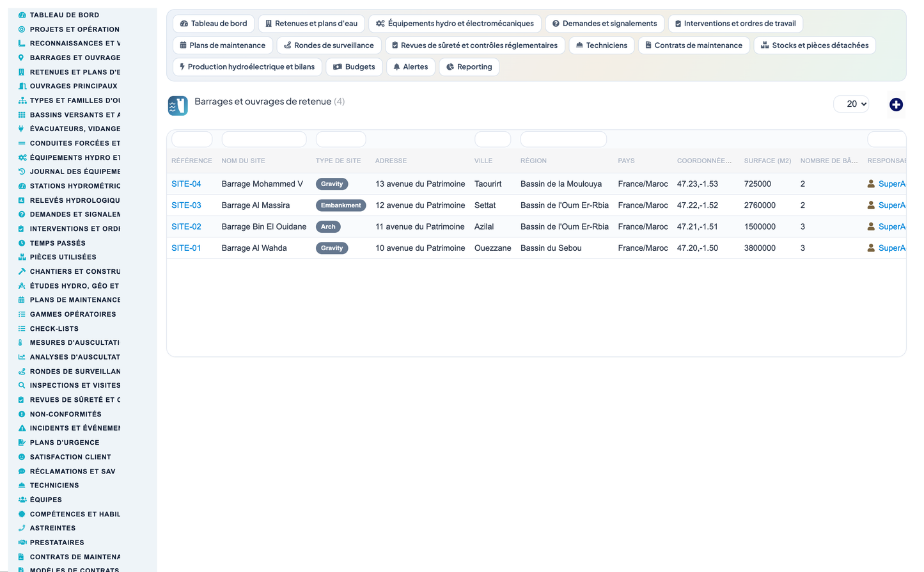Focus the Référence filter field

(192, 139)
